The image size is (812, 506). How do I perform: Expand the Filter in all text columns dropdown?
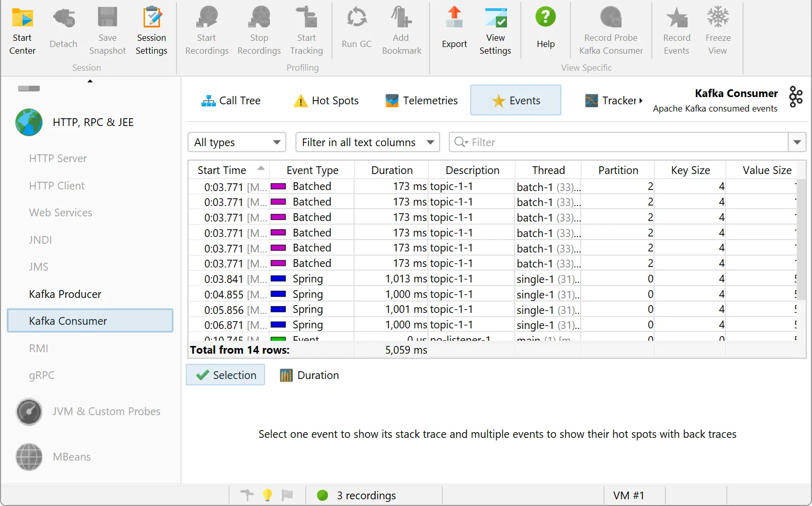[x=367, y=143]
